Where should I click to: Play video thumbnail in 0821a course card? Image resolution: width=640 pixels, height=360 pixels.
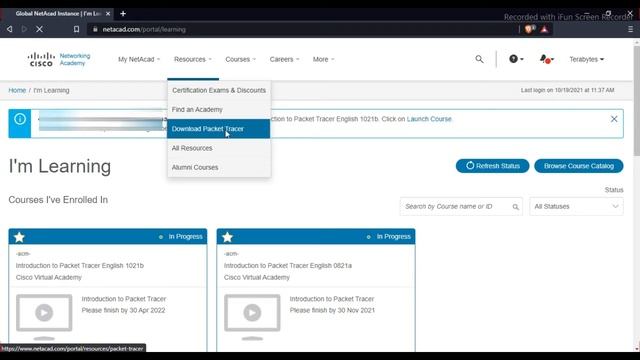(x=252, y=313)
